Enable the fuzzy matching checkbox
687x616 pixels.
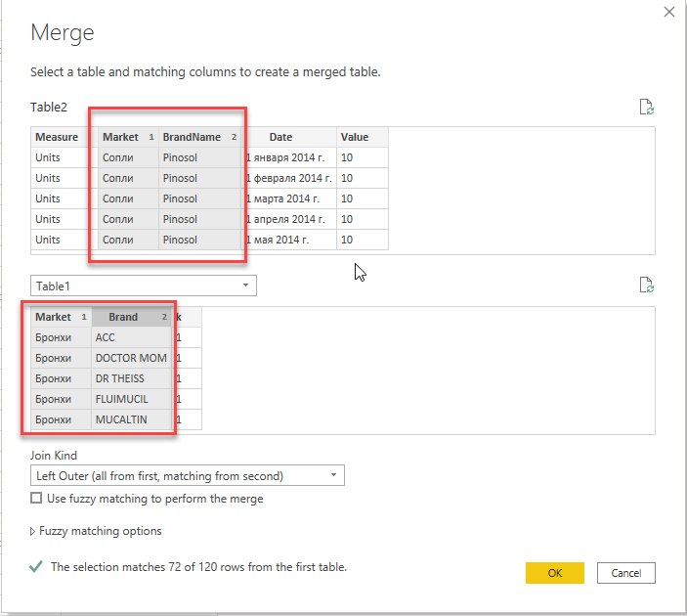(x=36, y=498)
